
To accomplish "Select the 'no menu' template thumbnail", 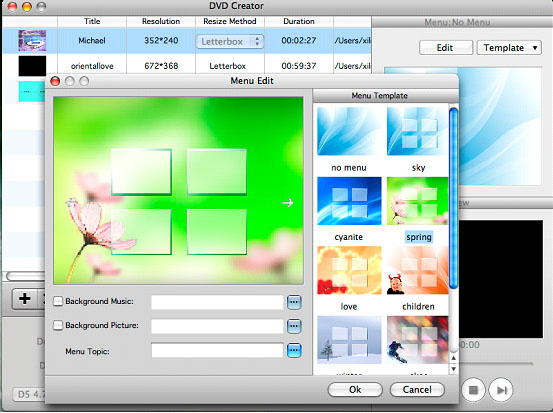I will pos(349,131).
